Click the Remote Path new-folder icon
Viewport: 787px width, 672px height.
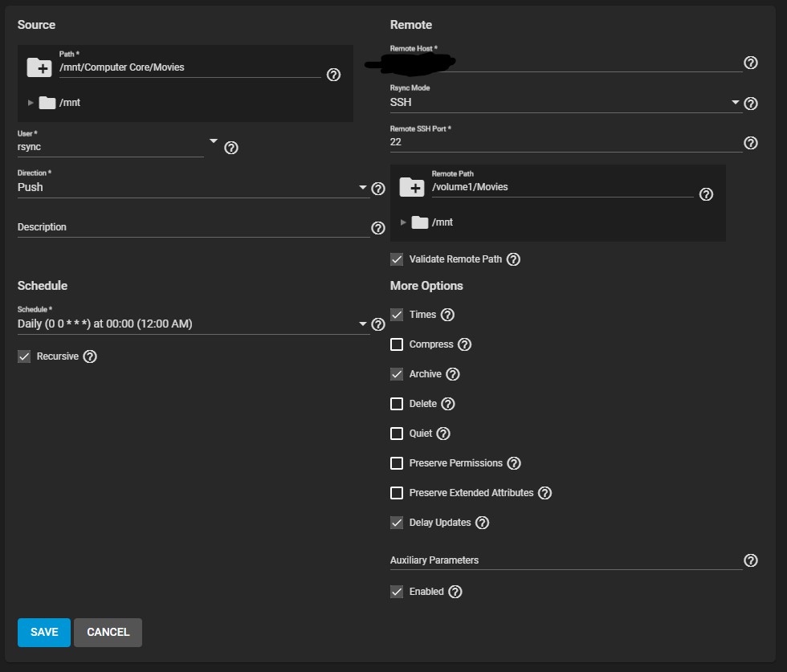[411, 187]
